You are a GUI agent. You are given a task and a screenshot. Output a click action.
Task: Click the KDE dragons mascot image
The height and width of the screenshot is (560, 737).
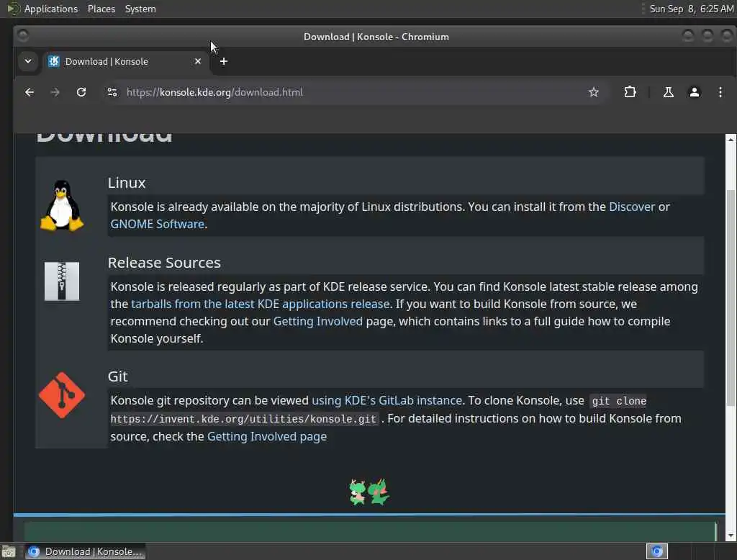369,492
